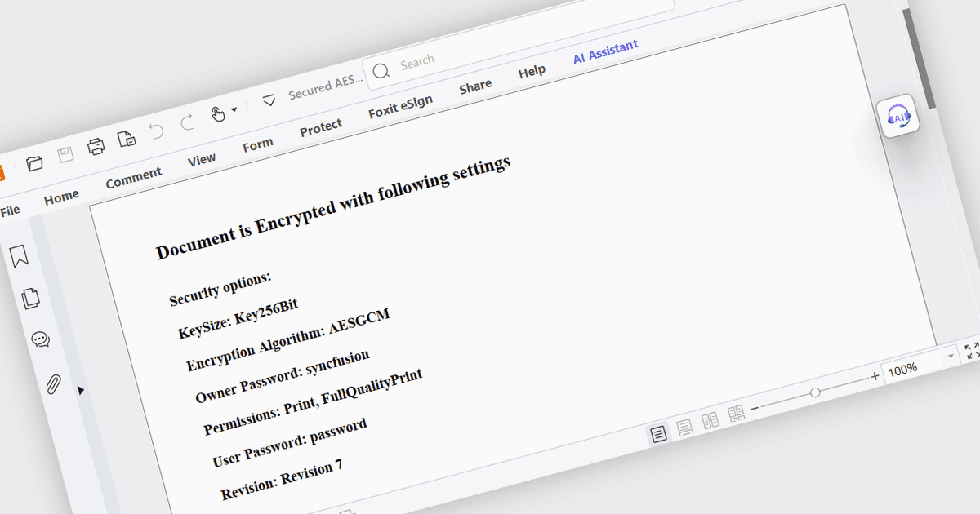
Task: Click the zoom slider handle
Action: (x=815, y=392)
